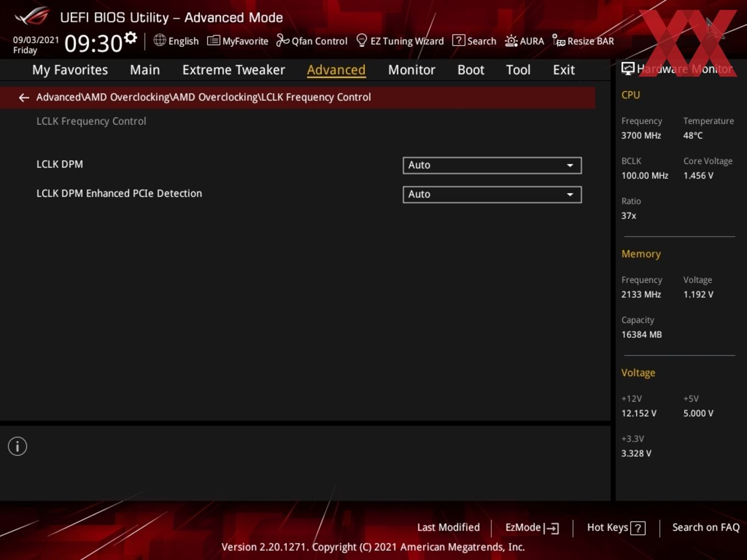Click the Search question mark icon
747x560 pixels.
[458, 41]
